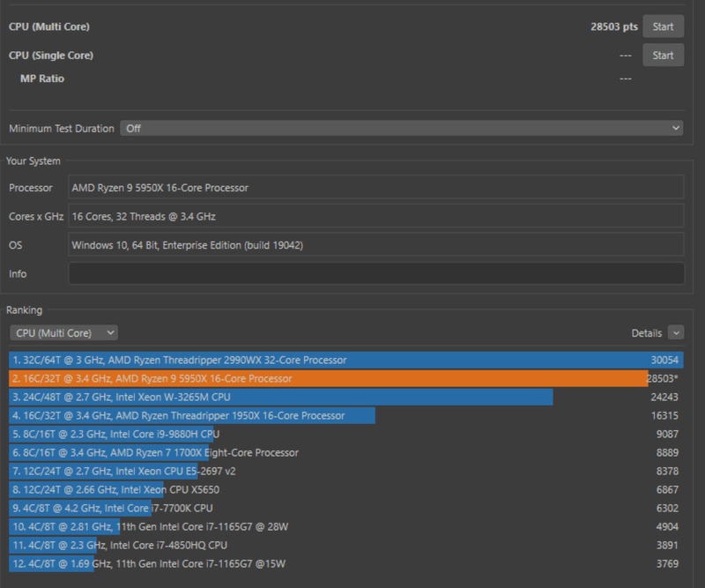This screenshot has width=705, height=588.
Task: Click the 9087 score value
Action: click(x=667, y=434)
